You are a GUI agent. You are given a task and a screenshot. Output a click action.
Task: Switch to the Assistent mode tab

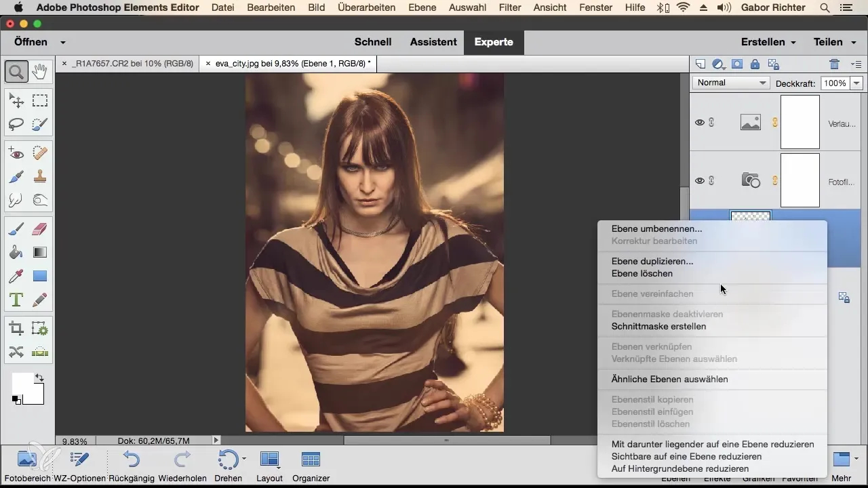433,42
